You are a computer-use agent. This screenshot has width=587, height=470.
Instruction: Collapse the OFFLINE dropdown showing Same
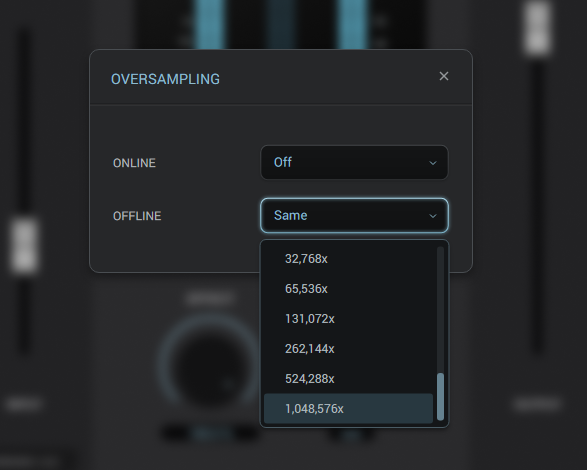coord(354,215)
